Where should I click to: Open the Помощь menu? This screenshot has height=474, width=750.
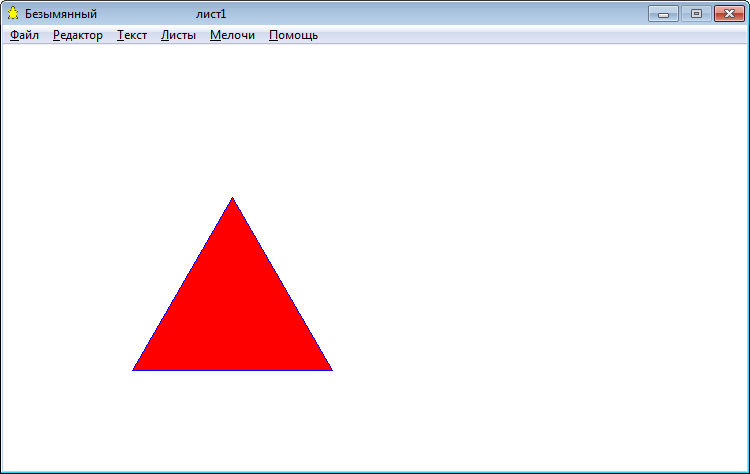point(293,35)
